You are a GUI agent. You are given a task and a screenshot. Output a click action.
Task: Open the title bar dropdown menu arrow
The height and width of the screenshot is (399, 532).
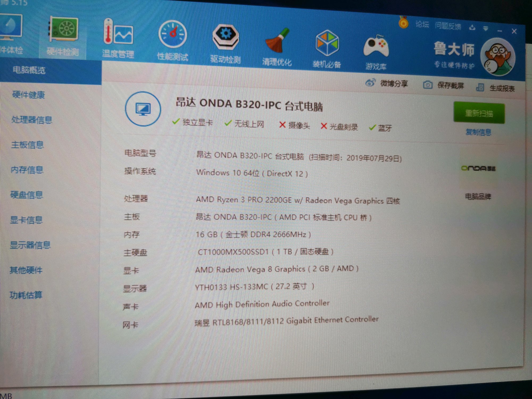(486, 28)
